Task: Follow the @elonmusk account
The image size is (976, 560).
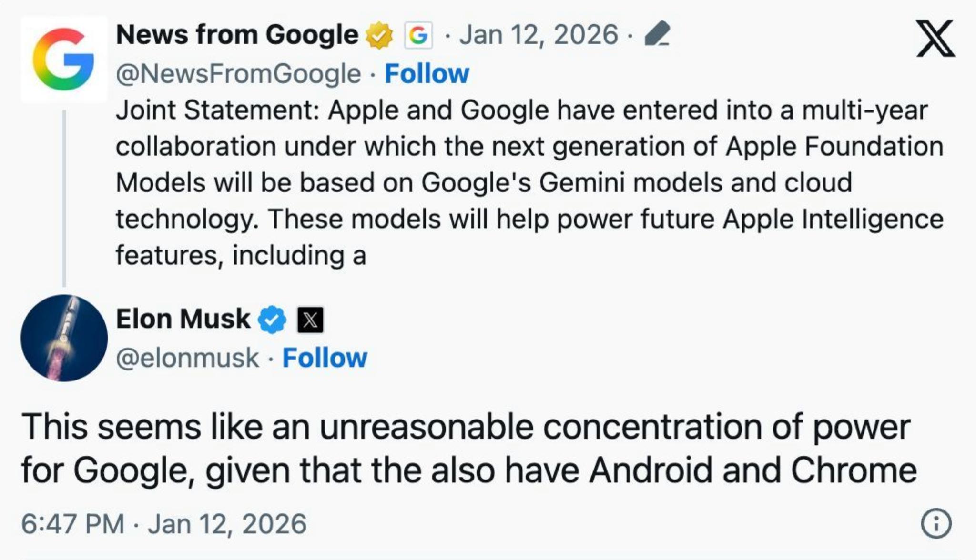Action: (x=325, y=358)
